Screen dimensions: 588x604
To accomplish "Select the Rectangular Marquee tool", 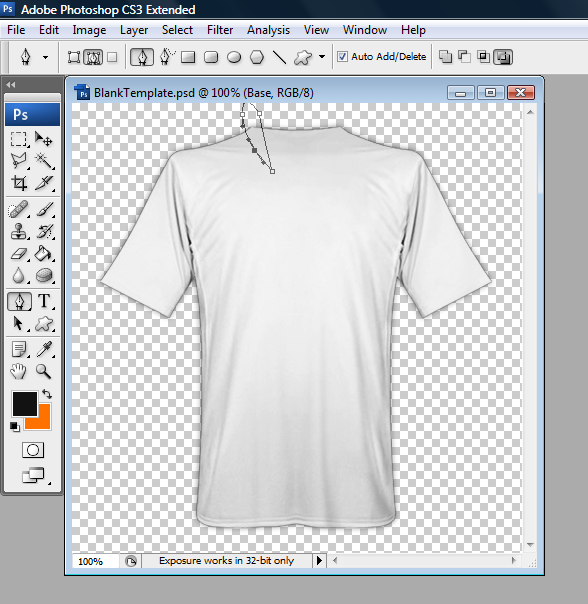I will coord(18,139).
